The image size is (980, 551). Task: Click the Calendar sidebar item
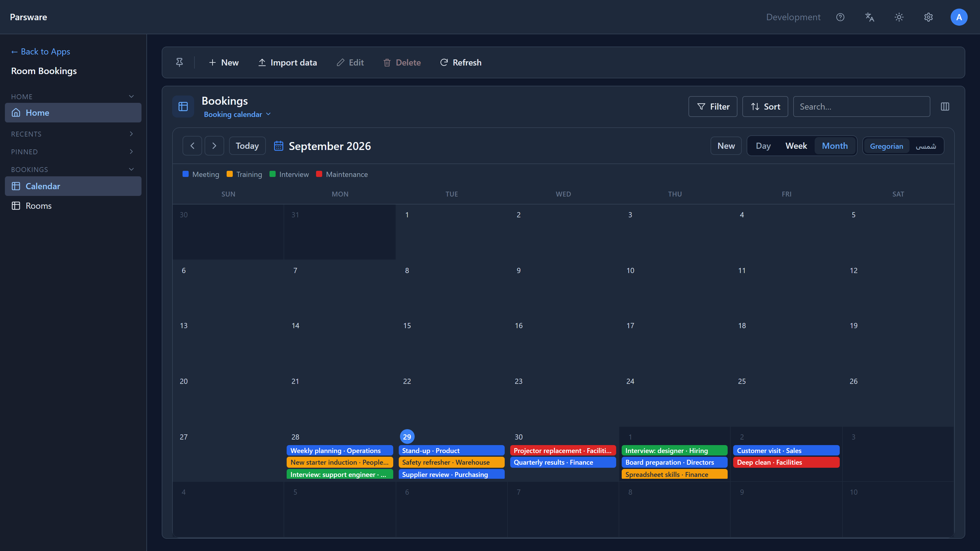click(x=73, y=186)
